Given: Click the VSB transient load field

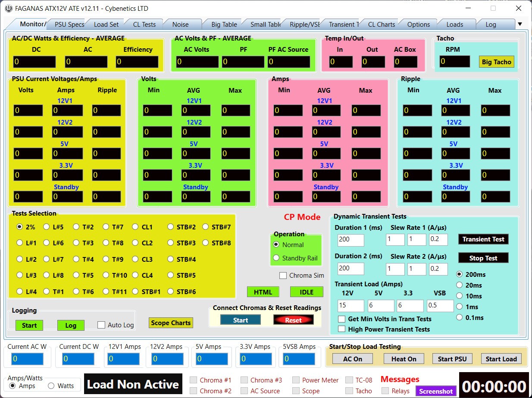Looking at the screenshot, I should pyautogui.click(x=440, y=306).
